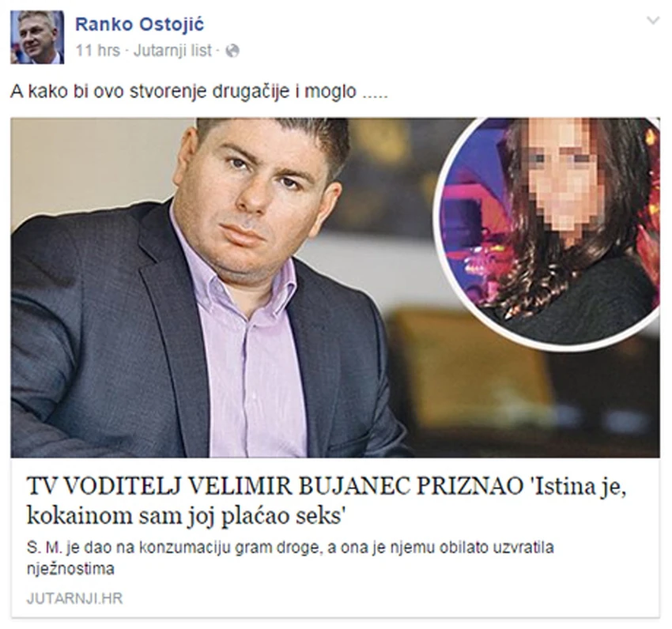Open the '11 hrs' timestamp permalink
This screenshot has width=672, height=629.
click(x=98, y=51)
